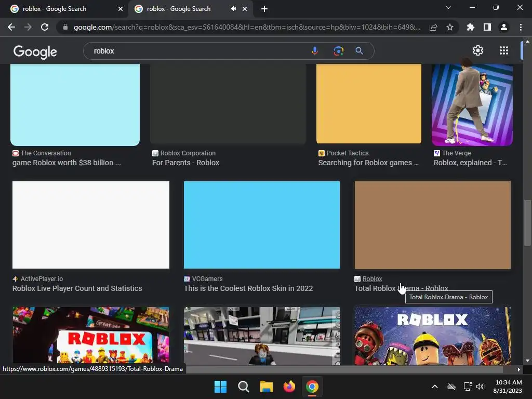This screenshot has width=532, height=399.
Task: Open the white ActivePlayer.io thumbnail
Action: pyautogui.click(x=91, y=225)
